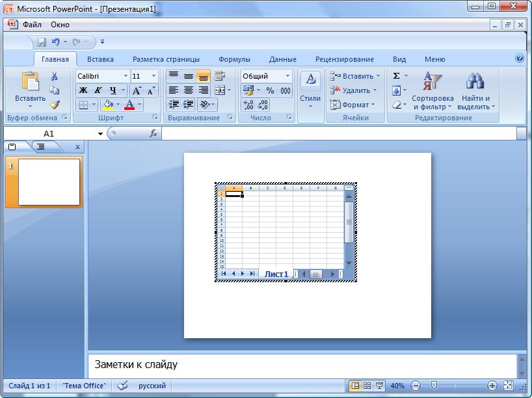Toggle top vertical alignment
Screen dimensions: 532x398
pos(174,75)
